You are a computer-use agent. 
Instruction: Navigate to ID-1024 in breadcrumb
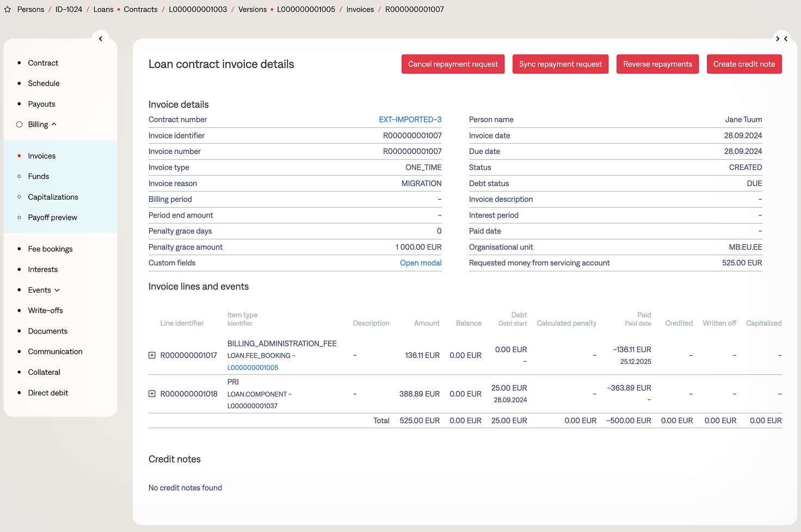click(x=69, y=10)
